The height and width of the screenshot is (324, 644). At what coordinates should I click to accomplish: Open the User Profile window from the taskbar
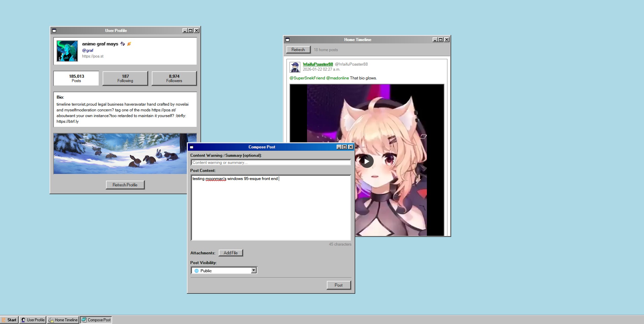point(32,320)
